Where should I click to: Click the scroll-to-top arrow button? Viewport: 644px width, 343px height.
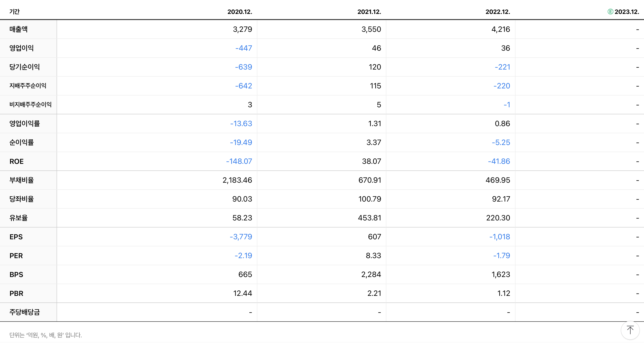click(630, 330)
